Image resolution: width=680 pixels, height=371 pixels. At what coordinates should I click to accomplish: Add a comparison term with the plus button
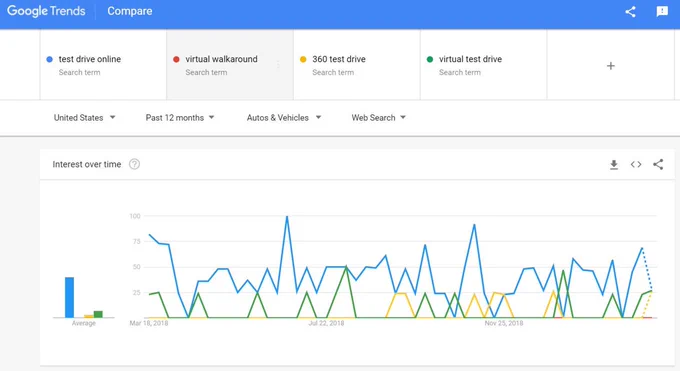[611, 66]
